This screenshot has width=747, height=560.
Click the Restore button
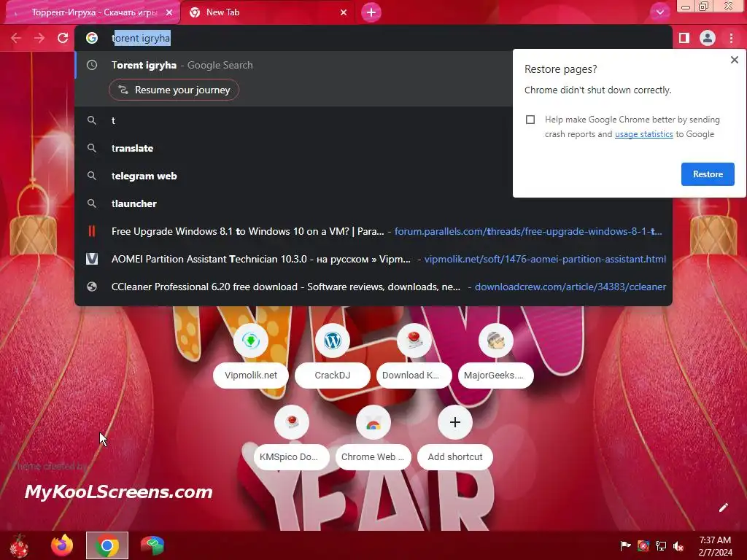(708, 174)
